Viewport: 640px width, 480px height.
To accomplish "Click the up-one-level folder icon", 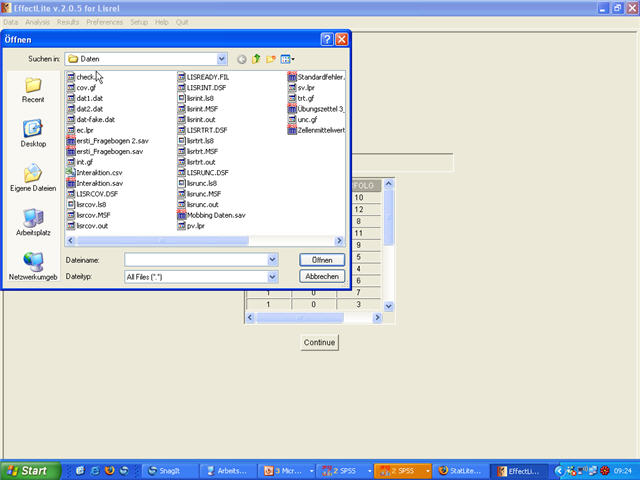I will [x=256, y=59].
